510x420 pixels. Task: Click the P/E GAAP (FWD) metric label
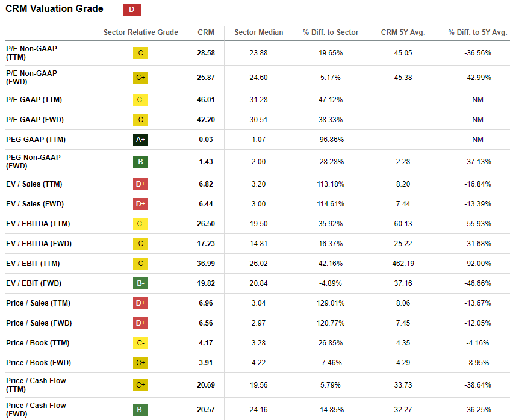pos(35,120)
